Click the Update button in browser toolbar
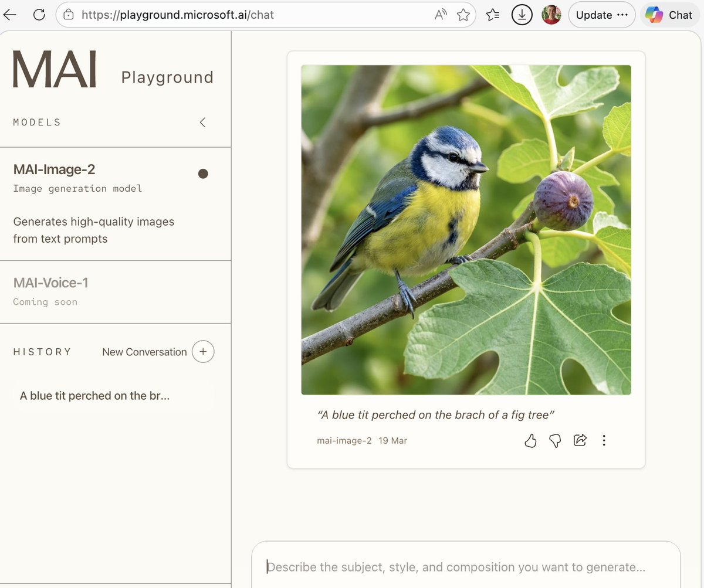The height and width of the screenshot is (588, 704). pyautogui.click(x=602, y=15)
